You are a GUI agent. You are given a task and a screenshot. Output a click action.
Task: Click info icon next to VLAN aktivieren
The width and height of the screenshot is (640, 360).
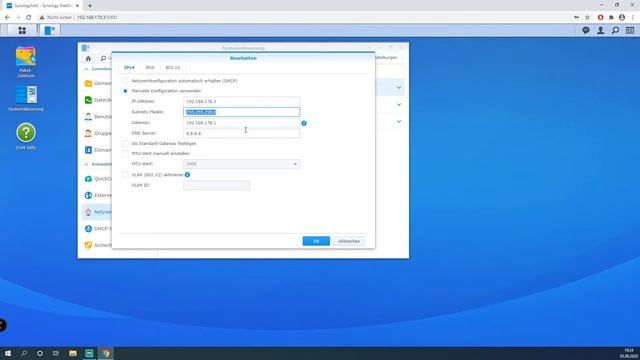pyautogui.click(x=187, y=175)
